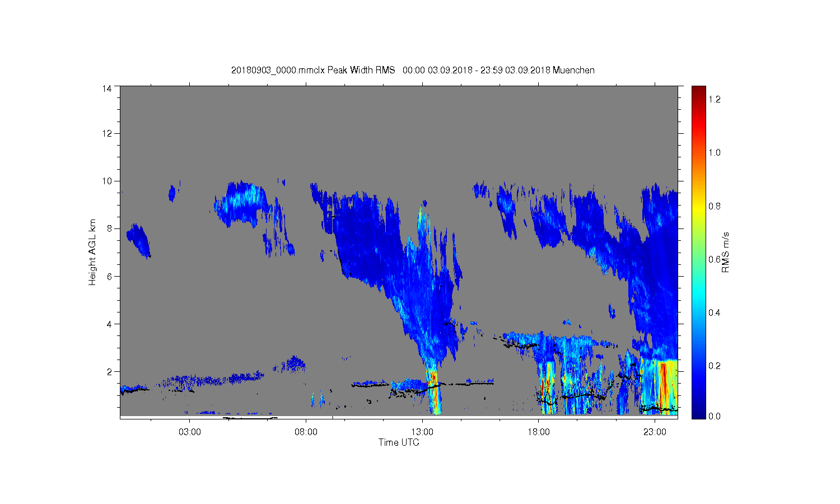Click the height tick label 14

(107, 88)
